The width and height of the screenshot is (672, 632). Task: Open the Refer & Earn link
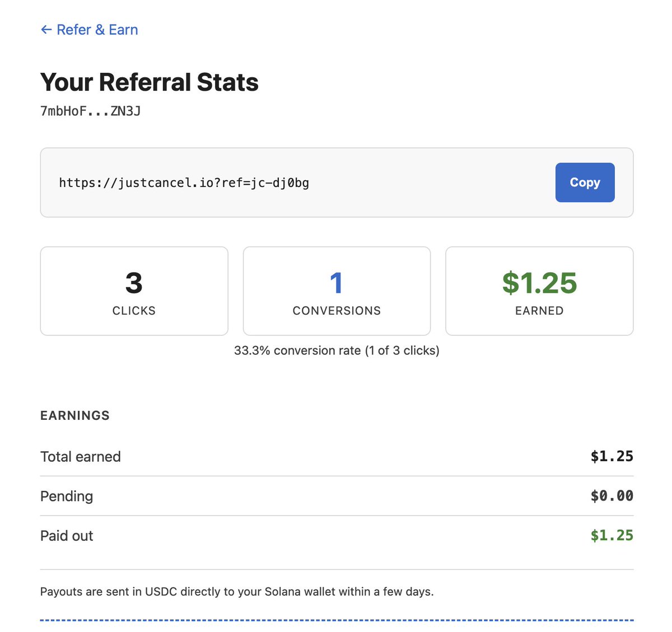coord(97,30)
